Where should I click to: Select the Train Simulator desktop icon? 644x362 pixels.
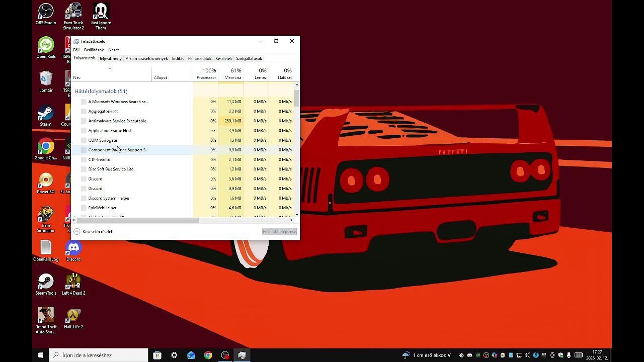(46, 220)
